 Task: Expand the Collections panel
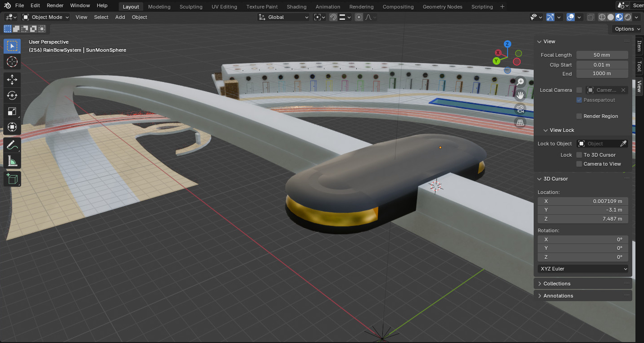(557, 284)
